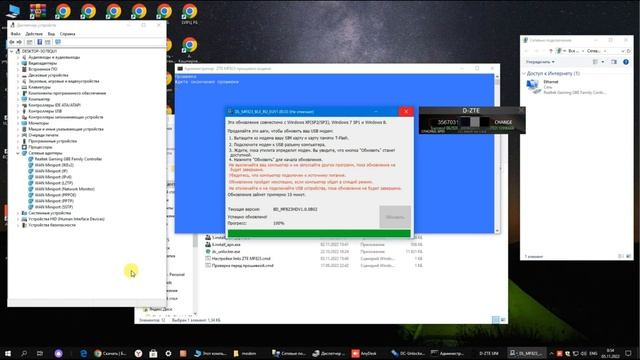640x360 pixels.
Task: Select the Аудиовходы и аудиовыходы row
Action: (53, 58)
